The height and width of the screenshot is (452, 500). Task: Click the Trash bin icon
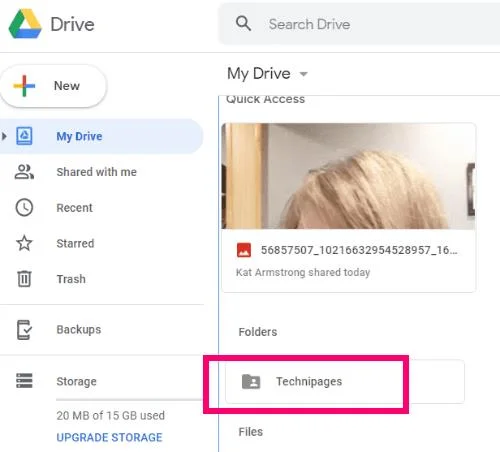(24, 279)
